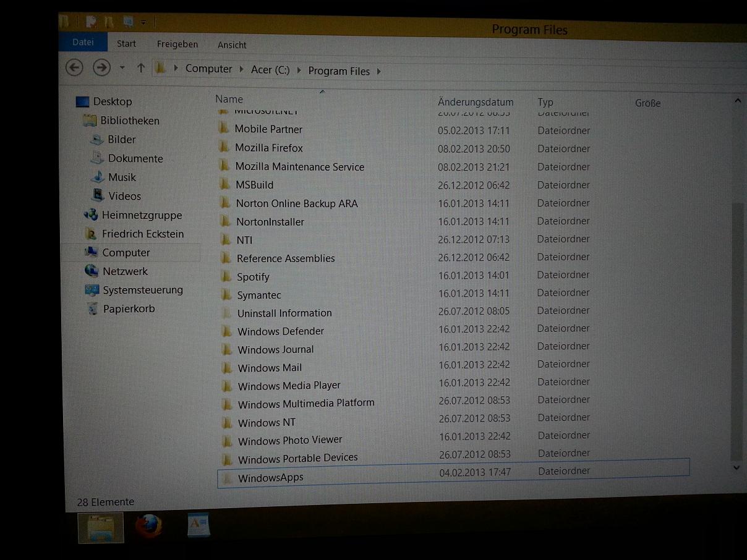Select the Windows Journal folder icon
Viewport: 747px width, 560px height.
pyautogui.click(x=228, y=349)
